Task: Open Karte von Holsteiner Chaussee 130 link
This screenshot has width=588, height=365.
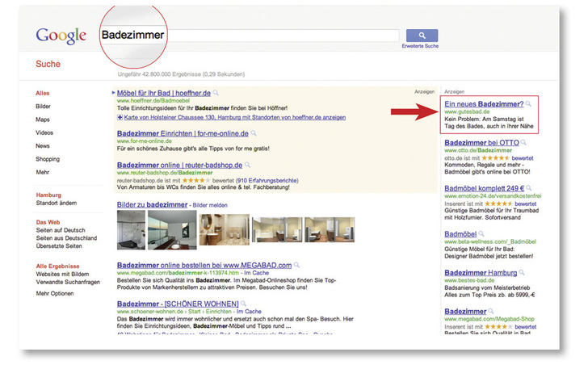Action: [235, 117]
